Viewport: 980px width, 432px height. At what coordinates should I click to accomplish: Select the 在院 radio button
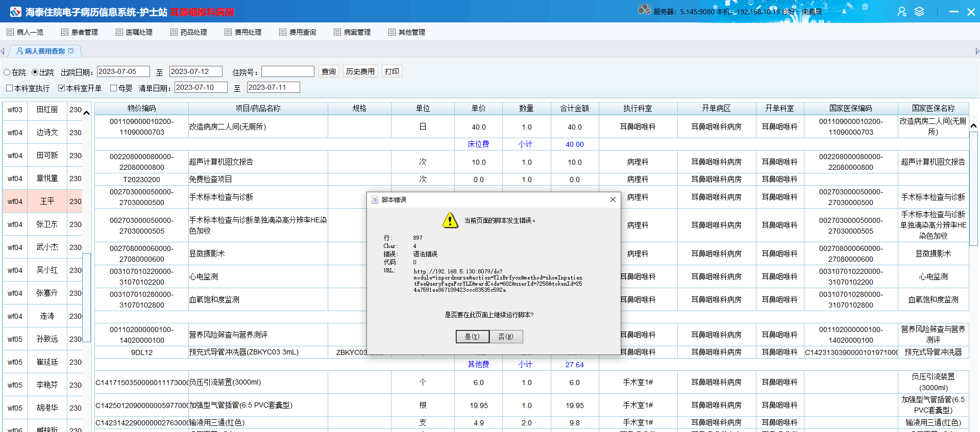coord(7,72)
